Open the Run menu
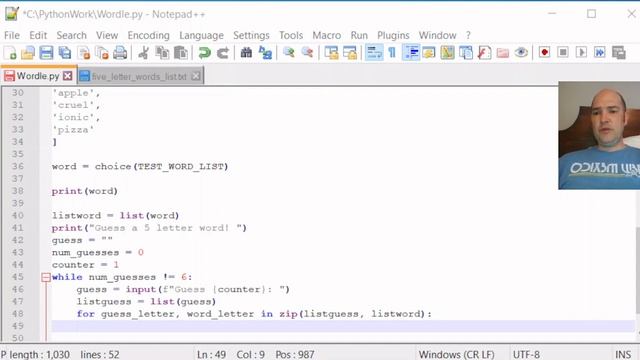 [359, 36]
